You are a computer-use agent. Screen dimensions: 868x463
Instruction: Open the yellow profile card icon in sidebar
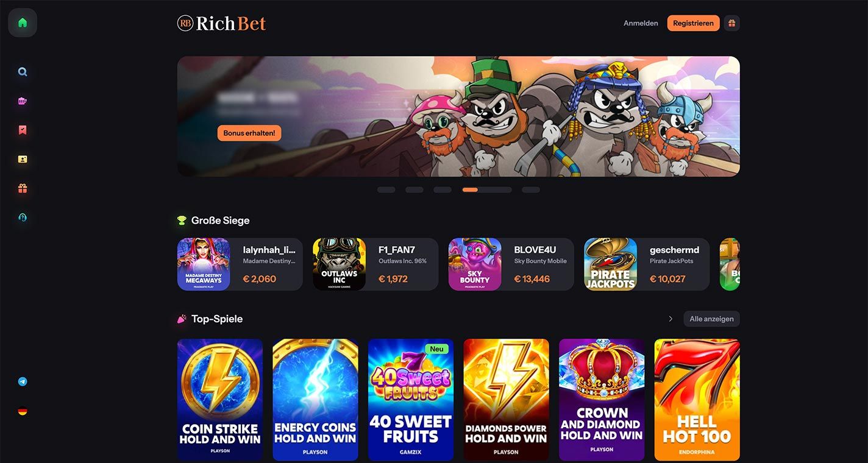23,159
